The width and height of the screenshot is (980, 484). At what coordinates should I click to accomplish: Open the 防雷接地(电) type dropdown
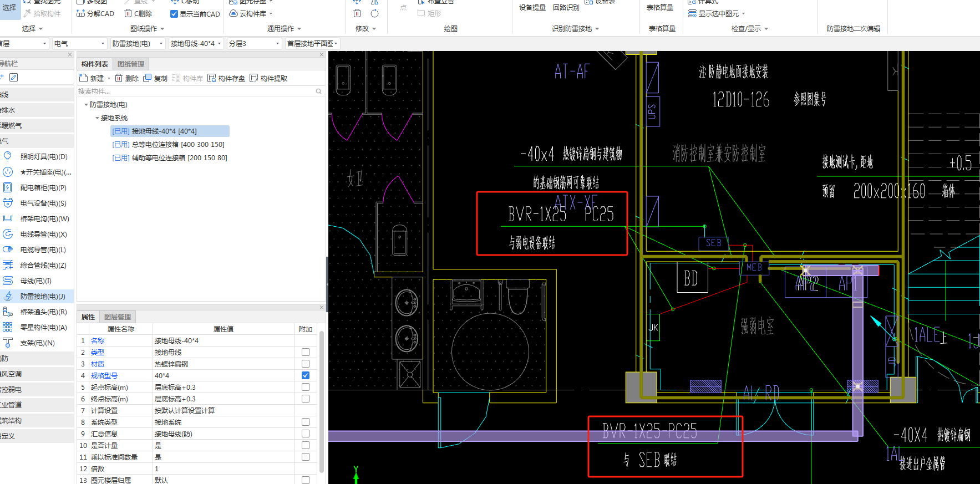pos(138,43)
